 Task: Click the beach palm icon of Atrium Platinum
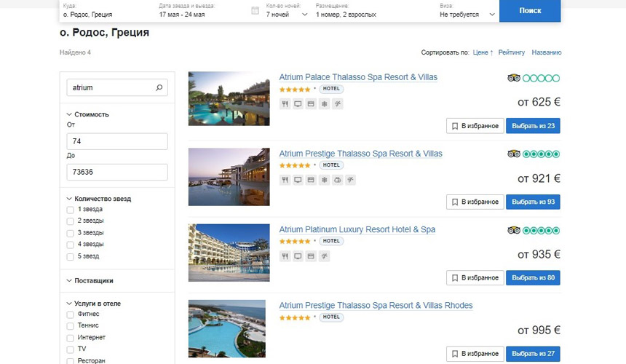click(x=324, y=256)
